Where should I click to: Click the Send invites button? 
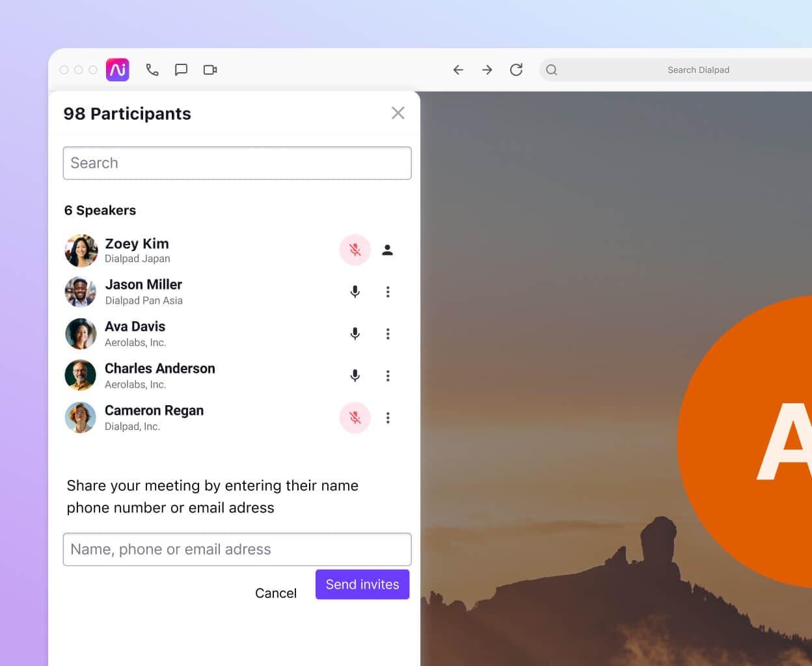coord(362,584)
